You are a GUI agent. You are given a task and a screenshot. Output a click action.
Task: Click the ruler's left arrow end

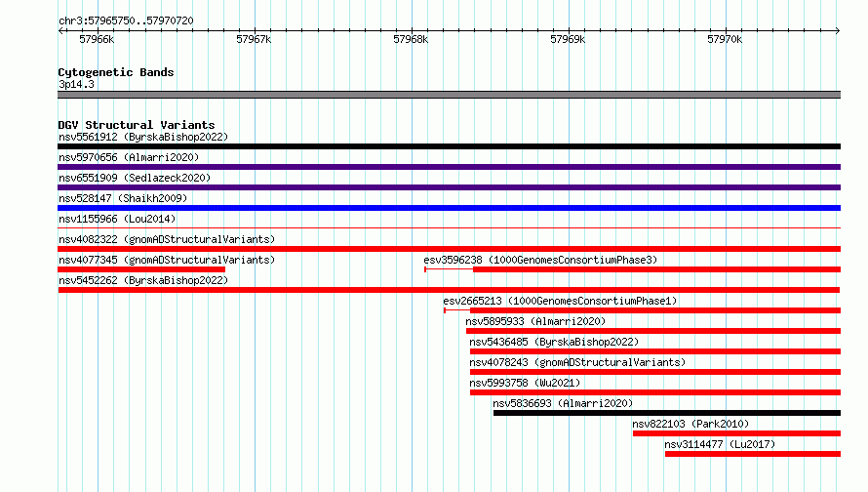pyautogui.click(x=60, y=30)
